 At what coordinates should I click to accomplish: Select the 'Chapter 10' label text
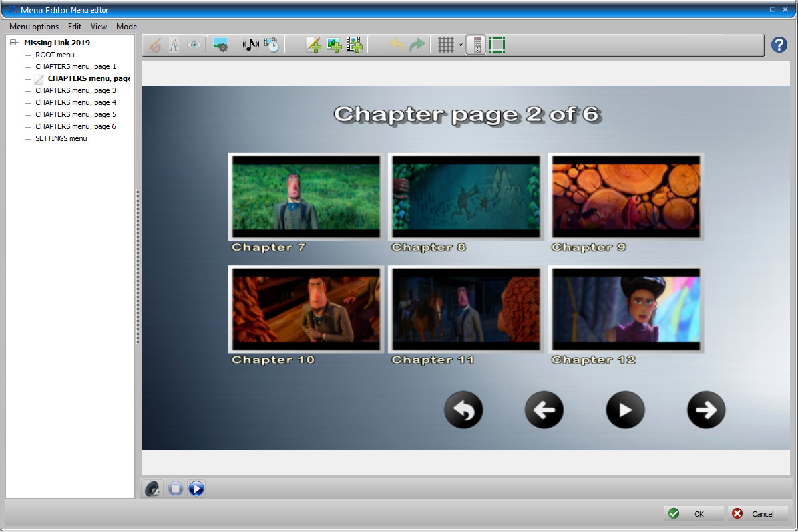(x=274, y=360)
